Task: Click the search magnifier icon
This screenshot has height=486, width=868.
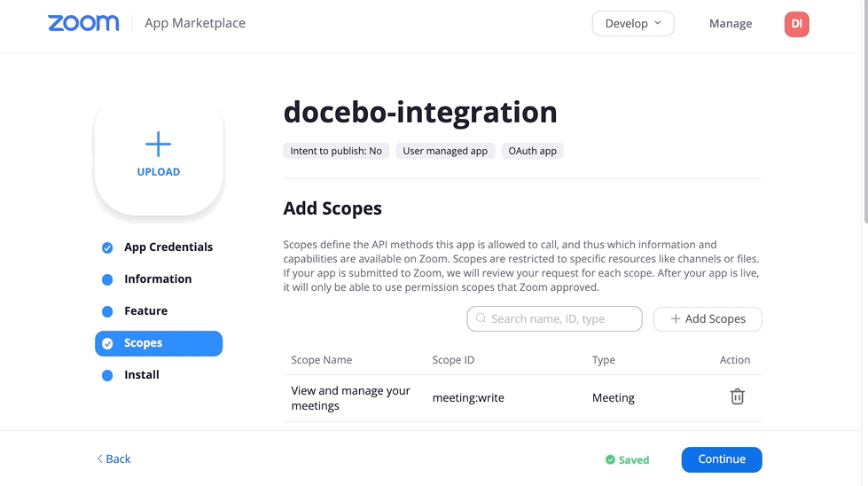Action: pos(481,318)
